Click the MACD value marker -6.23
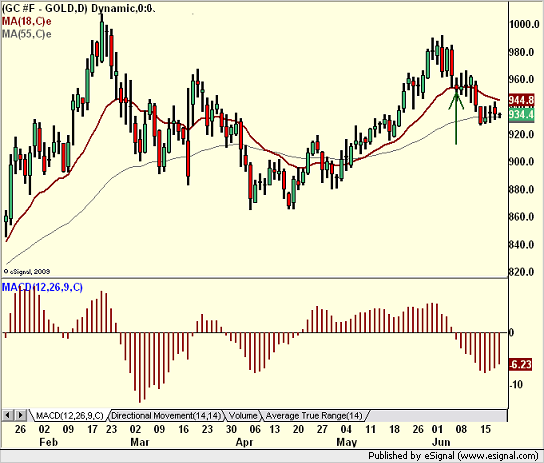Viewport: 544px width, 463px height. [x=520, y=365]
